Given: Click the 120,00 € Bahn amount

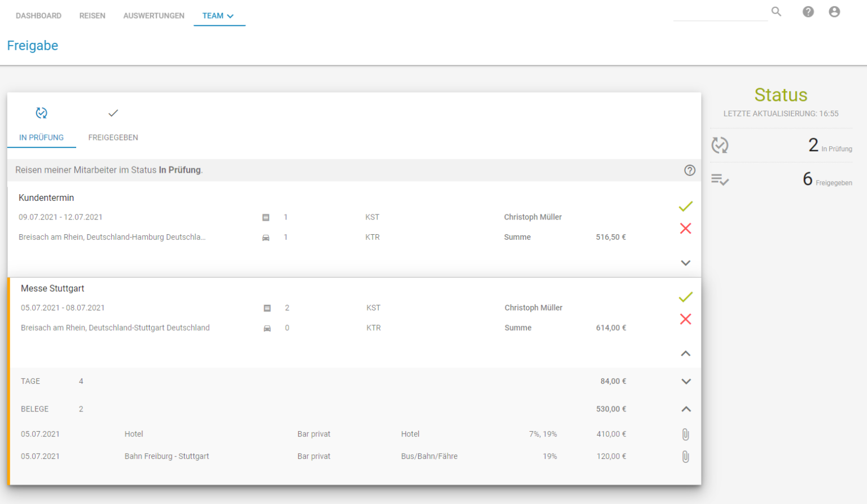Looking at the screenshot, I should click(611, 456).
